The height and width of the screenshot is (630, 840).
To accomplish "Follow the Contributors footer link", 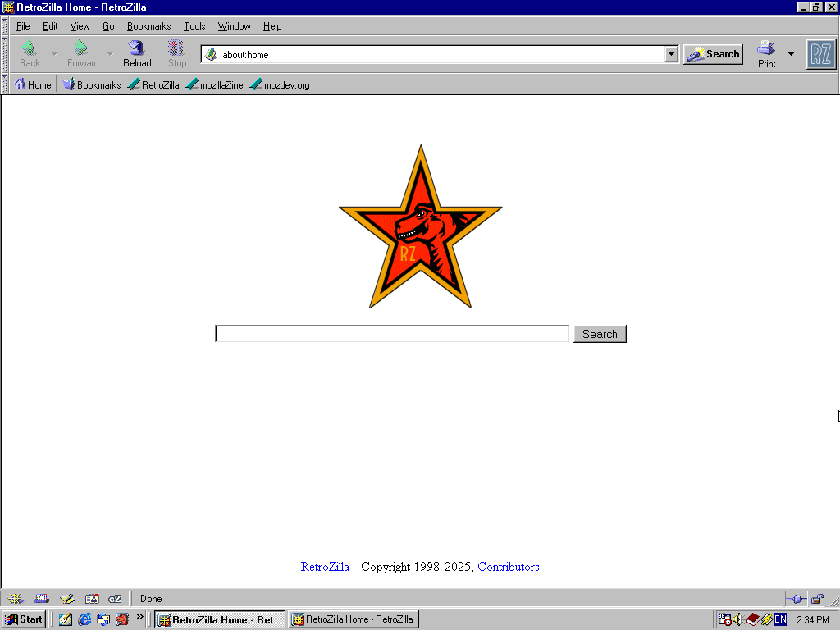I will (509, 567).
